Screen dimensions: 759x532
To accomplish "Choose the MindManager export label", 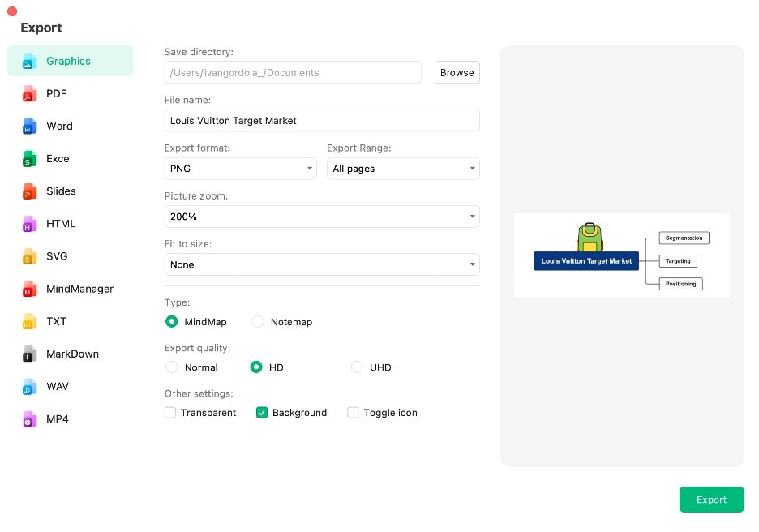I will (x=79, y=289).
